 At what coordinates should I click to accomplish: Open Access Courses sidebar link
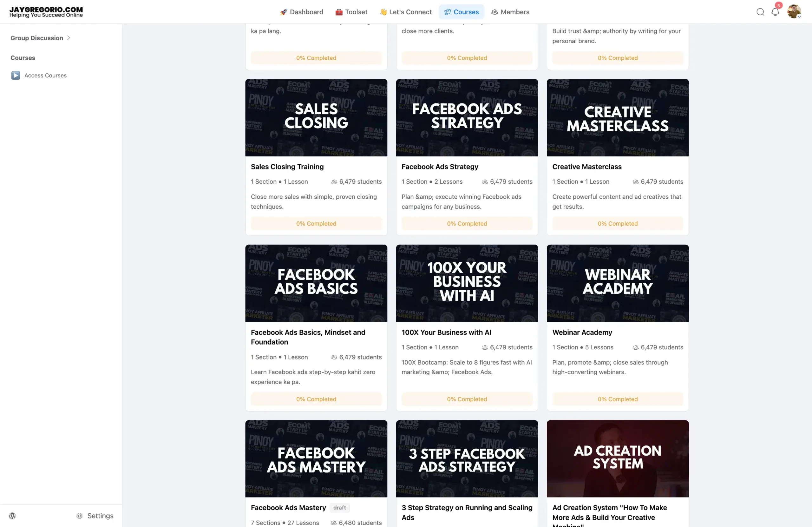click(x=45, y=76)
